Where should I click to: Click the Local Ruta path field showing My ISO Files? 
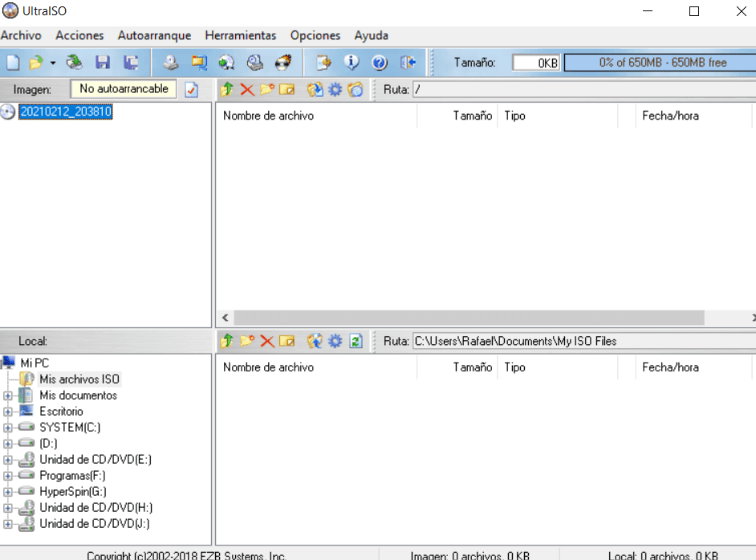pyautogui.click(x=584, y=341)
